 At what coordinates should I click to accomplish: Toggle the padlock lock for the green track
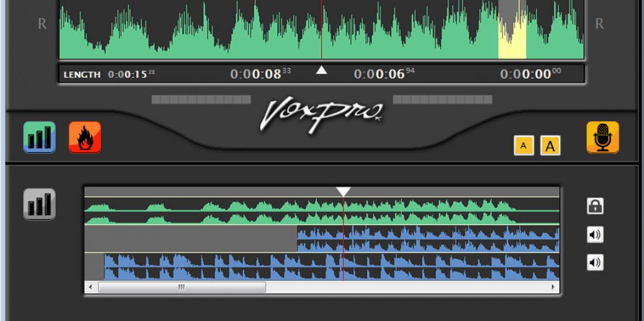click(595, 206)
